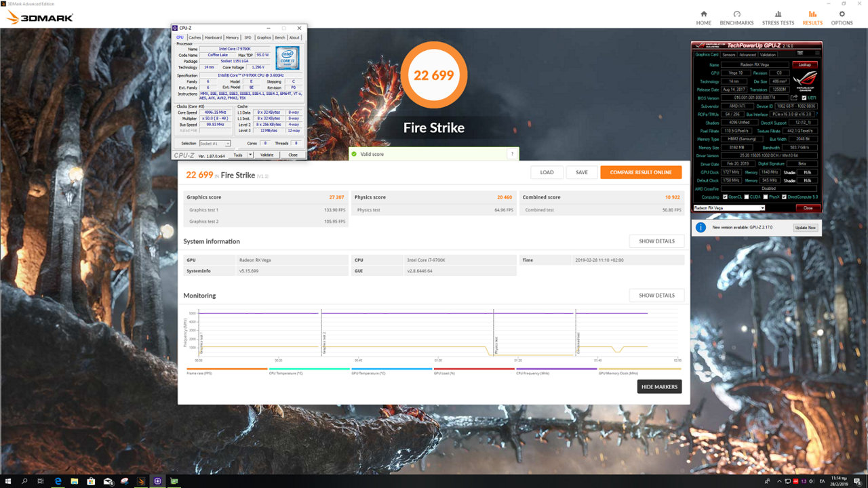The width and height of the screenshot is (868, 488).
Task: Click the Valid score help question mark
Action: point(512,154)
